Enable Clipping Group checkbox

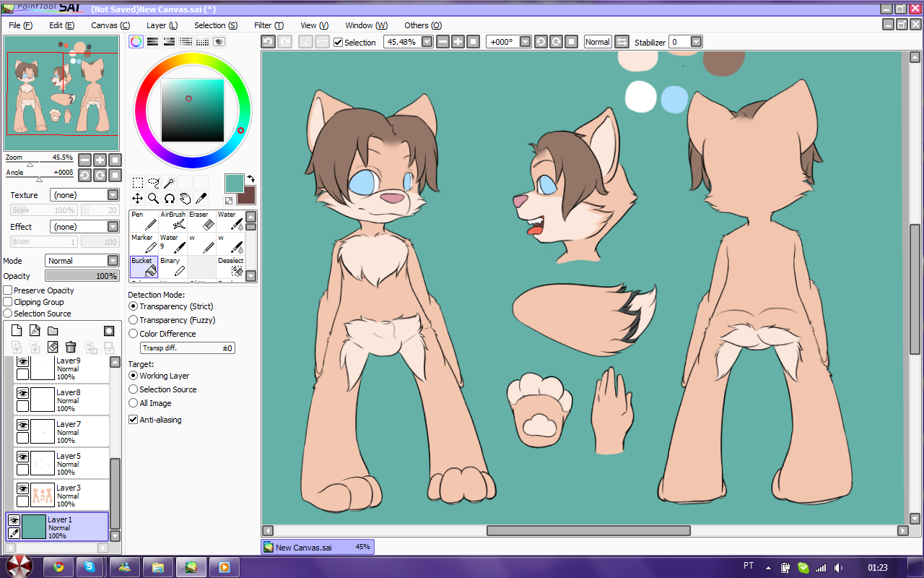pyautogui.click(x=8, y=302)
